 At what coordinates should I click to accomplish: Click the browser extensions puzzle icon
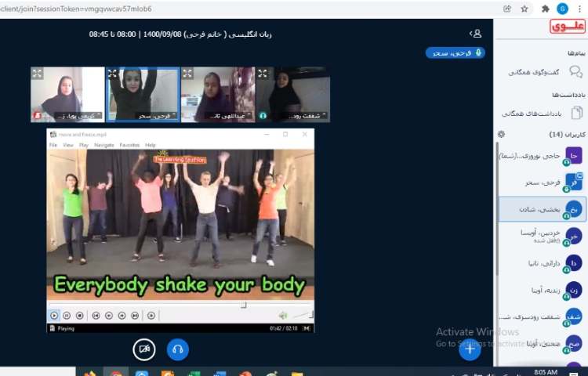pos(546,9)
